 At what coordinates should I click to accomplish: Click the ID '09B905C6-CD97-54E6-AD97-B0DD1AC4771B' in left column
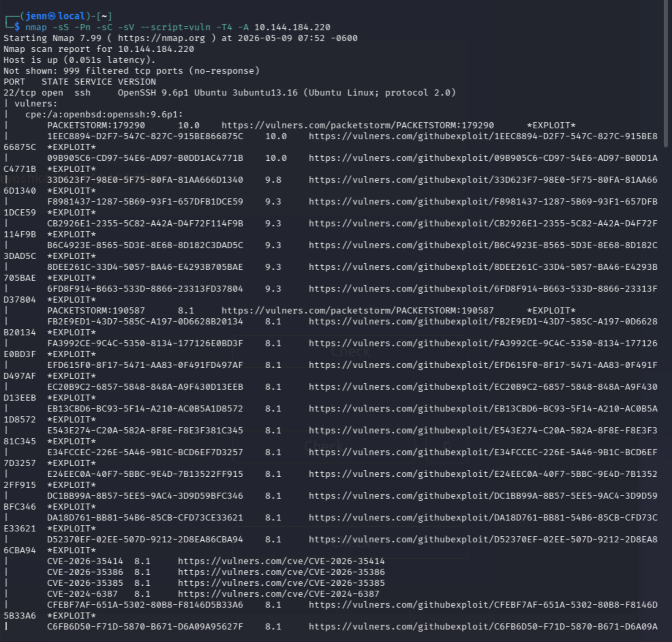pos(145,158)
